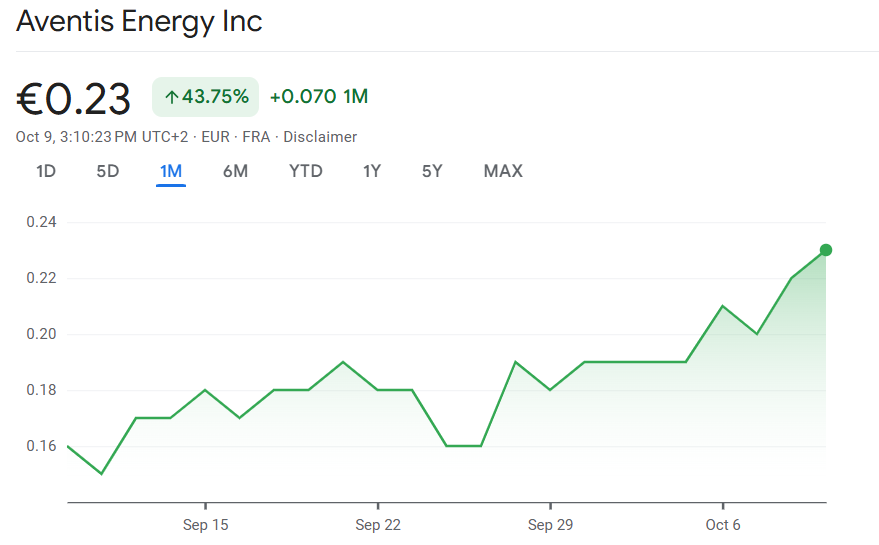Click the Sep 15 date axis label
Viewport: 879px width, 545px height.
pos(205,525)
